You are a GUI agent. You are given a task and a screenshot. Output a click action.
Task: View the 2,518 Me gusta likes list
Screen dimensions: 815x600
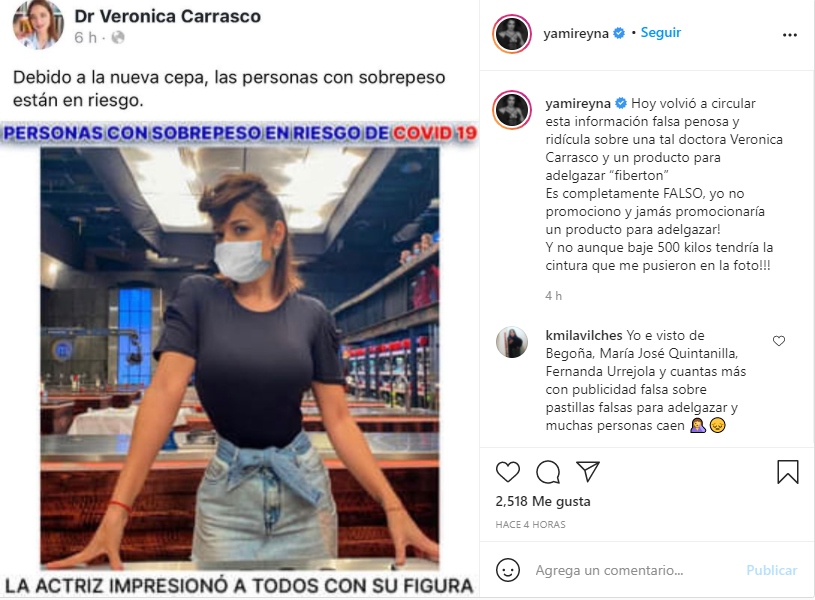[543, 501]
